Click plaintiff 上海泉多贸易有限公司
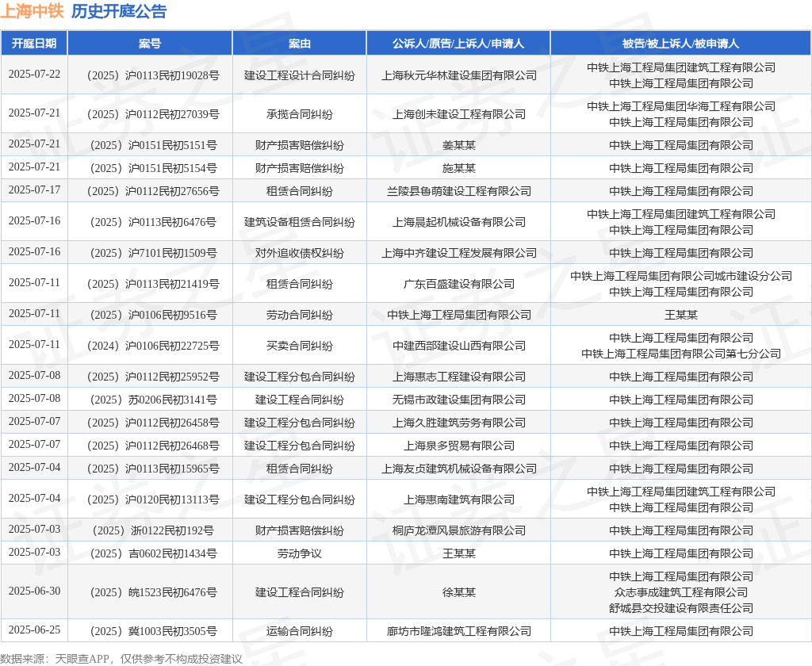 click(459, 446)
